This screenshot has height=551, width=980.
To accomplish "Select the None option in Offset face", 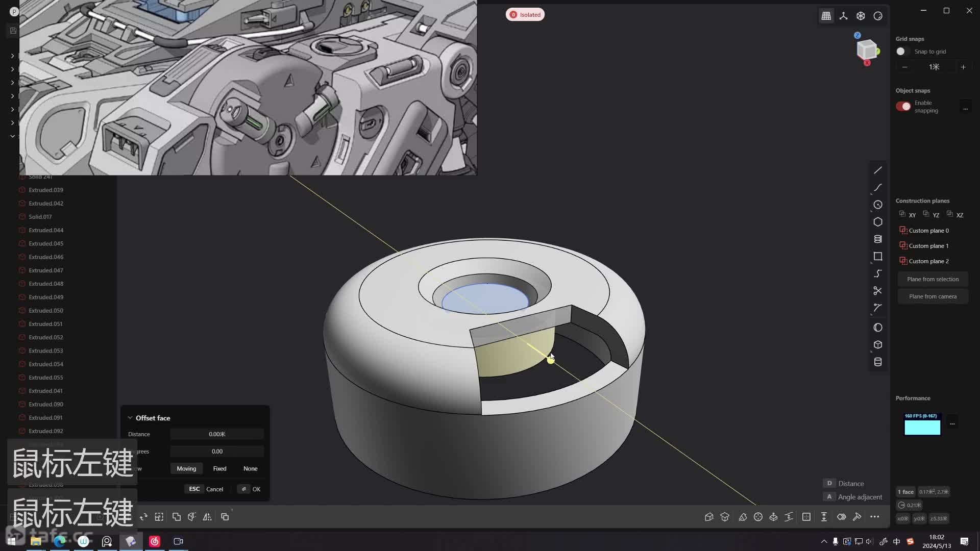I will pos(251,468).
